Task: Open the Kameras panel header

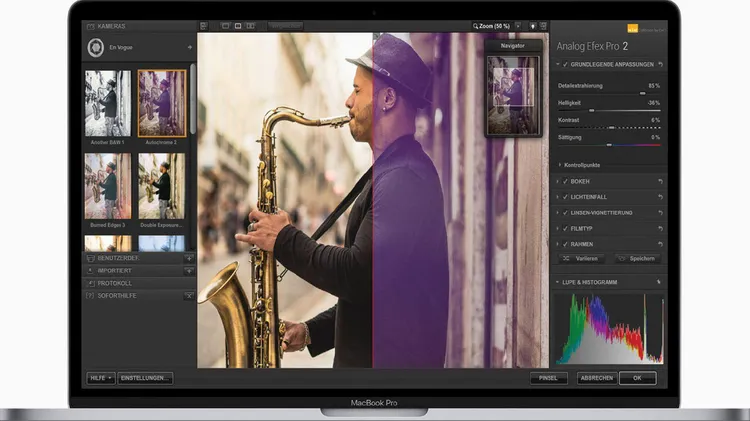Action: 139,26
